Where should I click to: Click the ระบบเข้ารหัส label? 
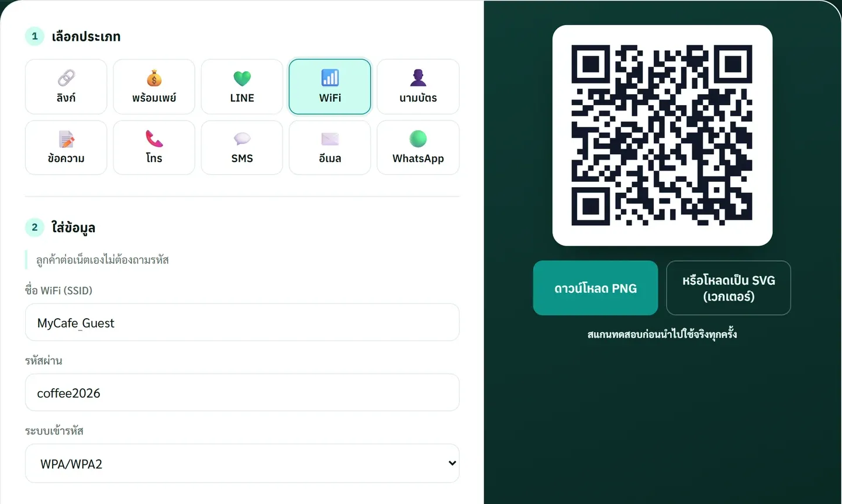pyautogui.click(x=54, y=430)
